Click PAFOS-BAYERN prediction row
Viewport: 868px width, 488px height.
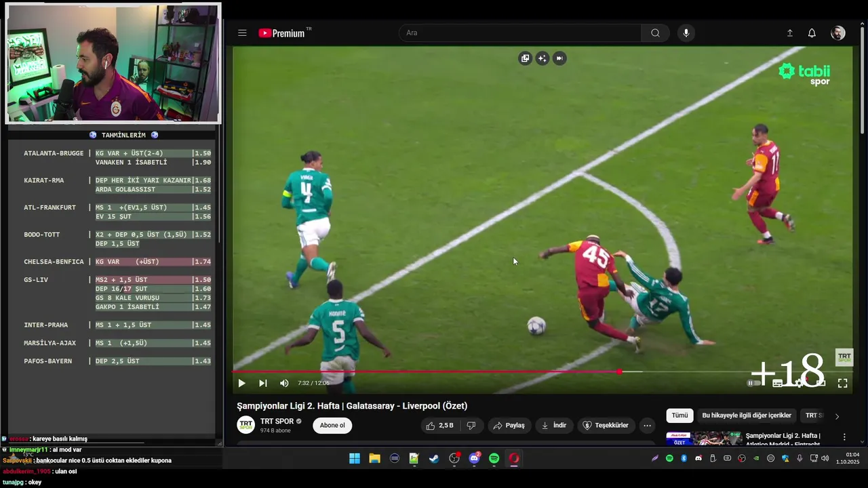[117, 361]
